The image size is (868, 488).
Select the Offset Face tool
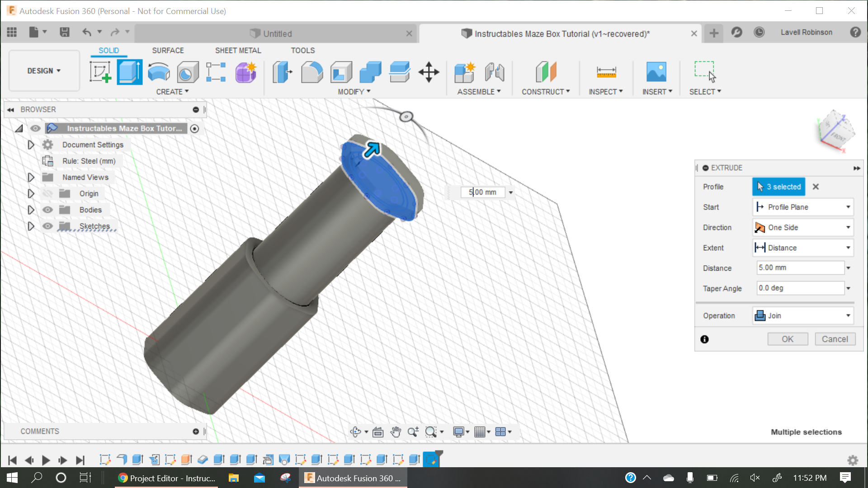(400, 72)
